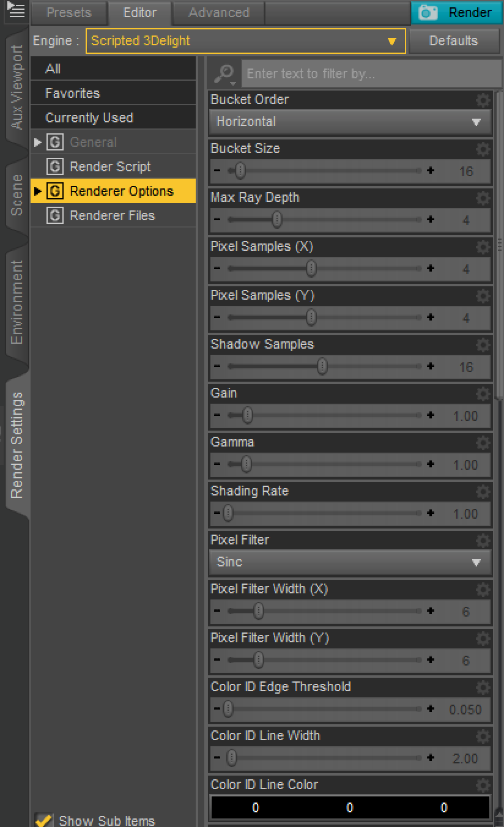Open the Scene side tab

click(x=17, y=196)
